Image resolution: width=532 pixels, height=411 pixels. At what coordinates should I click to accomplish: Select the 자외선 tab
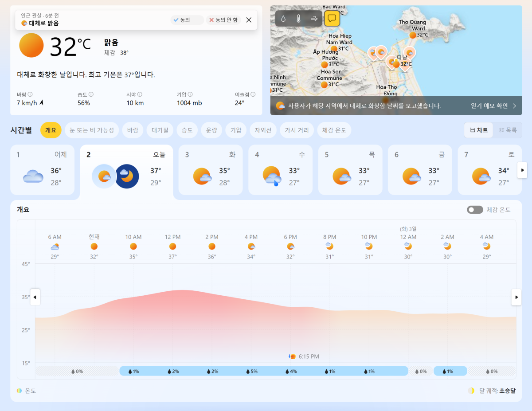[x=263, y=130]
